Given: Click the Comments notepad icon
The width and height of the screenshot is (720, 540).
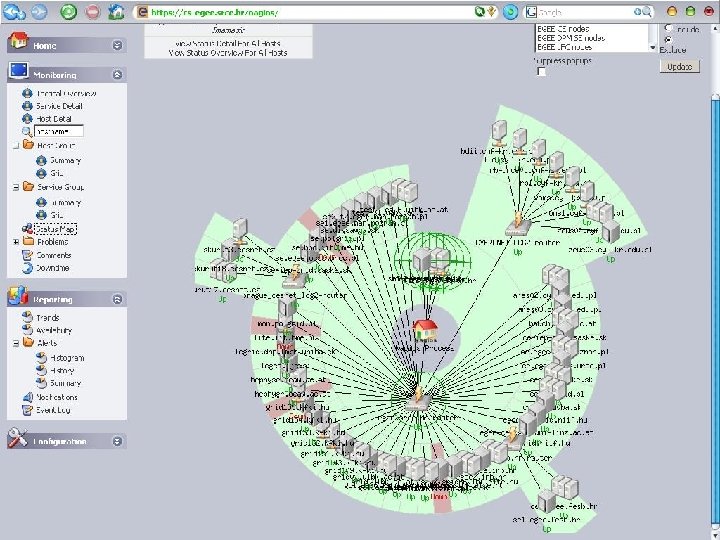Looking at the screenshot, I should (x=28, y=255).
